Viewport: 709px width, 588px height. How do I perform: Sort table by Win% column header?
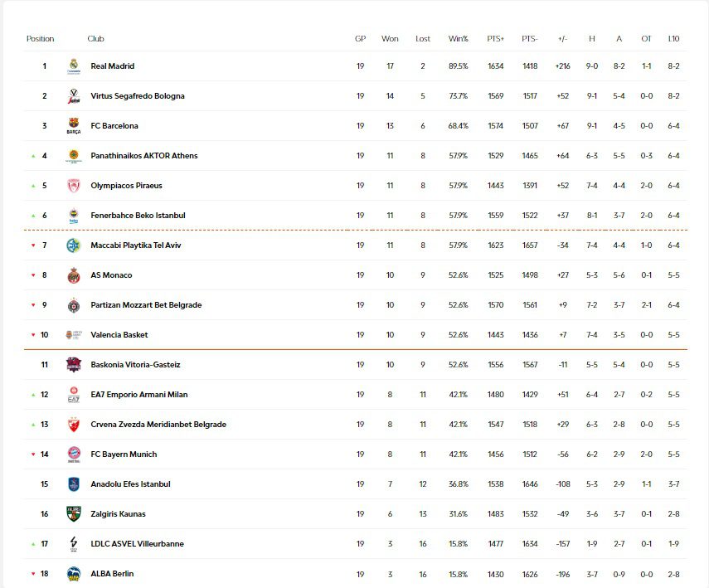point(458,39)
